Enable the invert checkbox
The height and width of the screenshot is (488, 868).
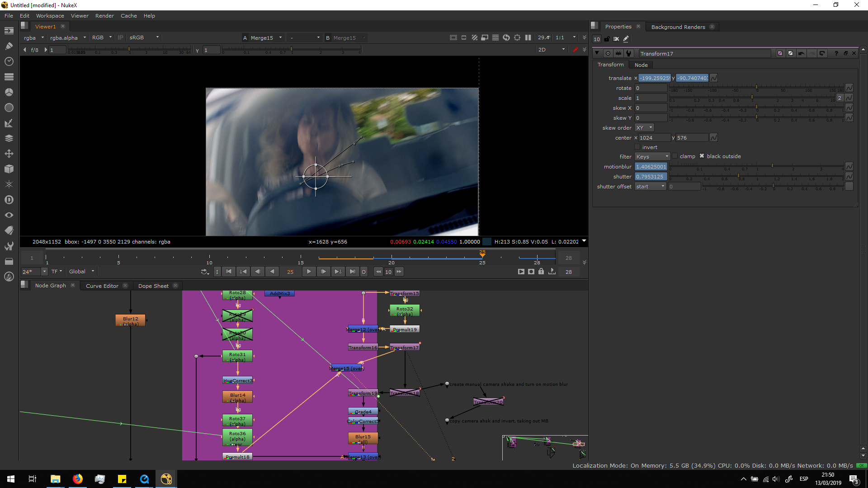637,147
